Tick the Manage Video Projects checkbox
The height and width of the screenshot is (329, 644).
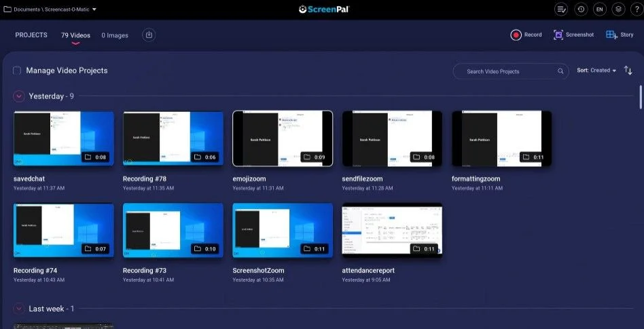point(17,71)
